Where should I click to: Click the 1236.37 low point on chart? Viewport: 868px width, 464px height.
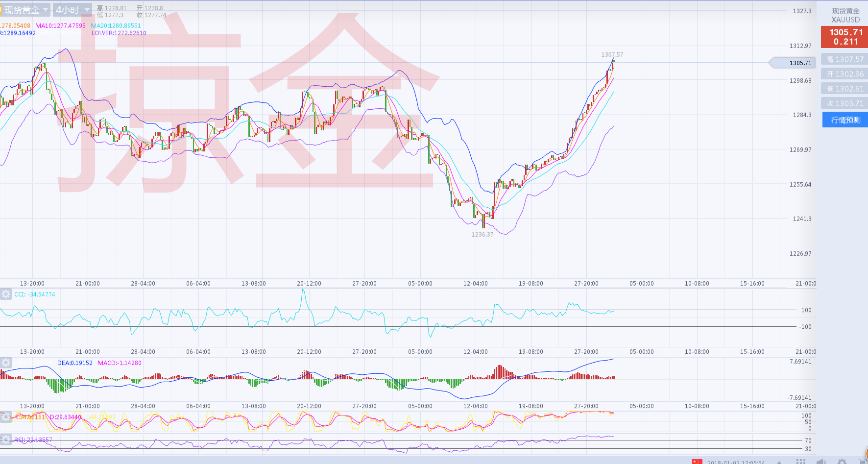pos(482,234)
